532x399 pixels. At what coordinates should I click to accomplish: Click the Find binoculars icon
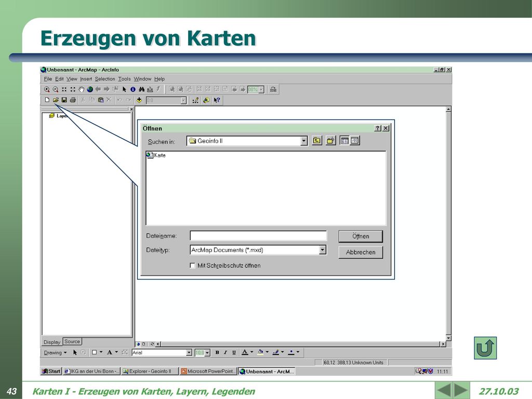point(141,89)
